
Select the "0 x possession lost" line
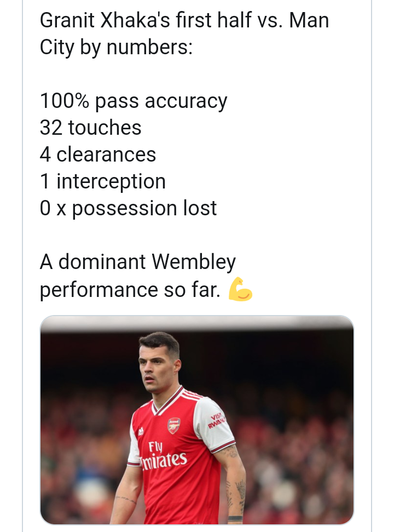point(128,208)
